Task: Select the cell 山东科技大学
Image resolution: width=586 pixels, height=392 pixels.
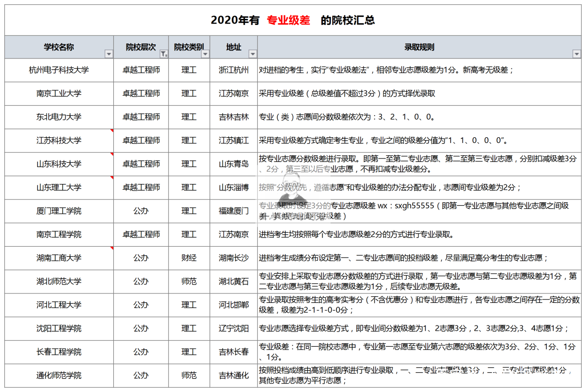Action: click(59, 164)
